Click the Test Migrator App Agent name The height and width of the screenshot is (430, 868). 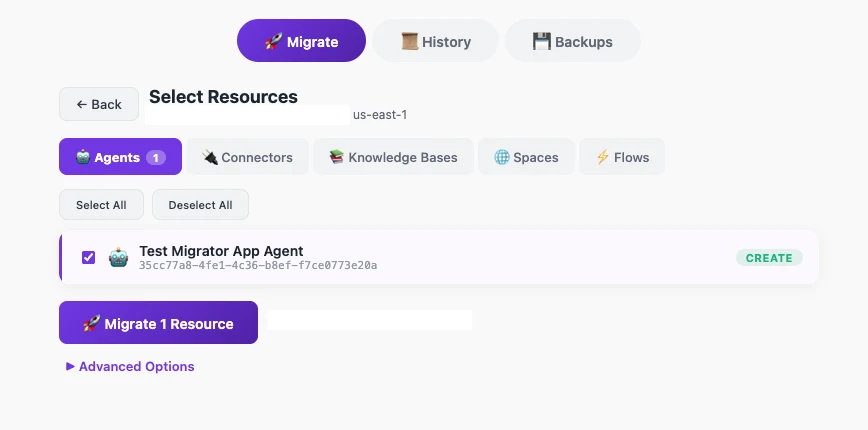click(x=221, y=251)
